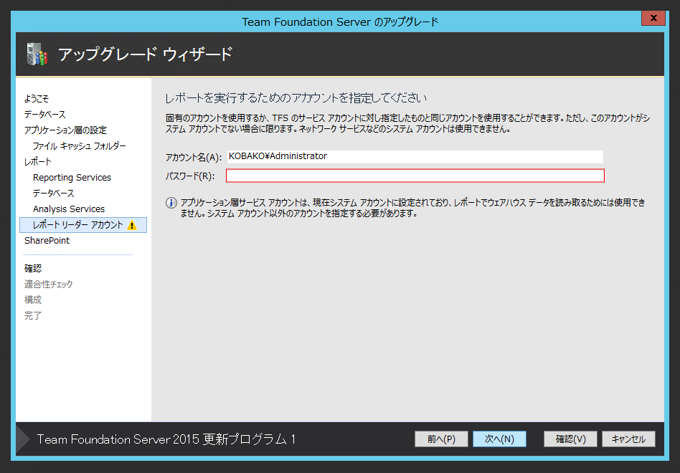Click the server wizard icon in header

coord(37,54)
